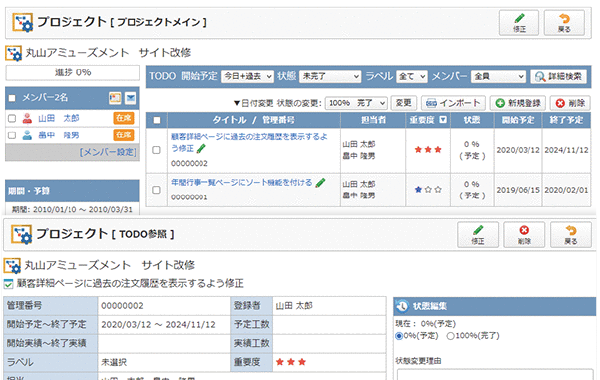Click the 状態 column header

pos(472,120)
